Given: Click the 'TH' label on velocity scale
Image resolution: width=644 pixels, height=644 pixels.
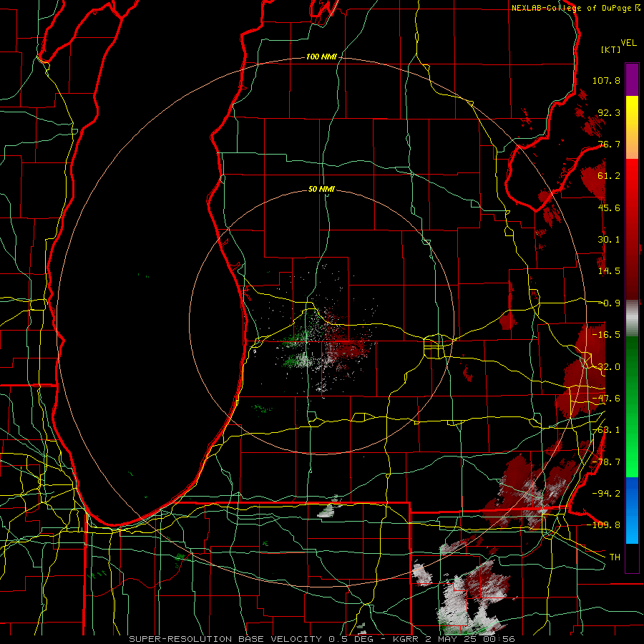Looking at the screenshot, I should click(x=615, y=557).
